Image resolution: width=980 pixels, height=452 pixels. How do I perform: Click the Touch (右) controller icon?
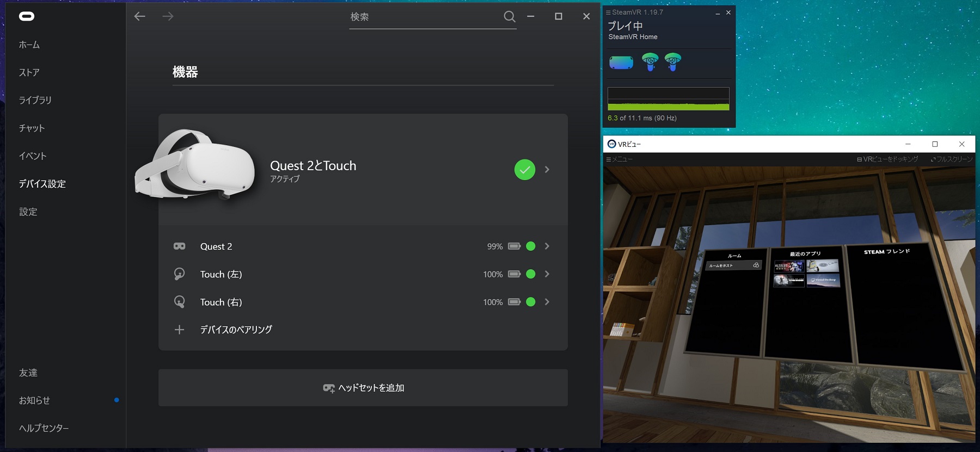click(179, 301)
